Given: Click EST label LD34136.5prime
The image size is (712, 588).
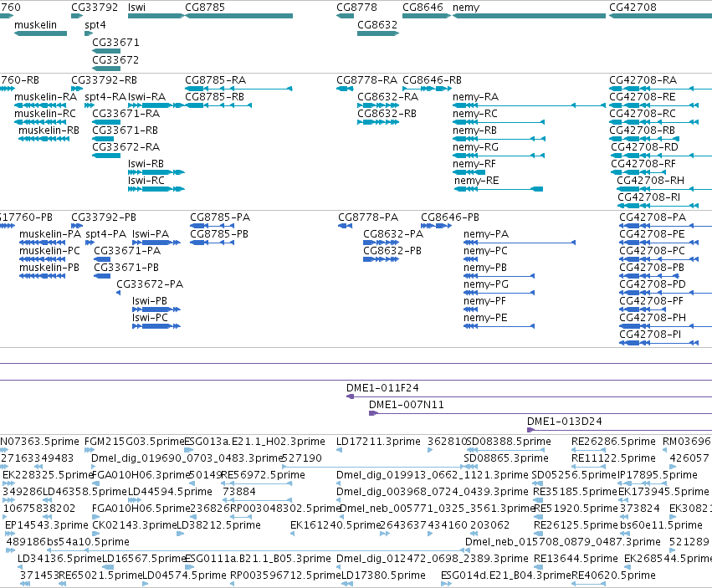Looking at the screenshot, I should coord(60,559).
